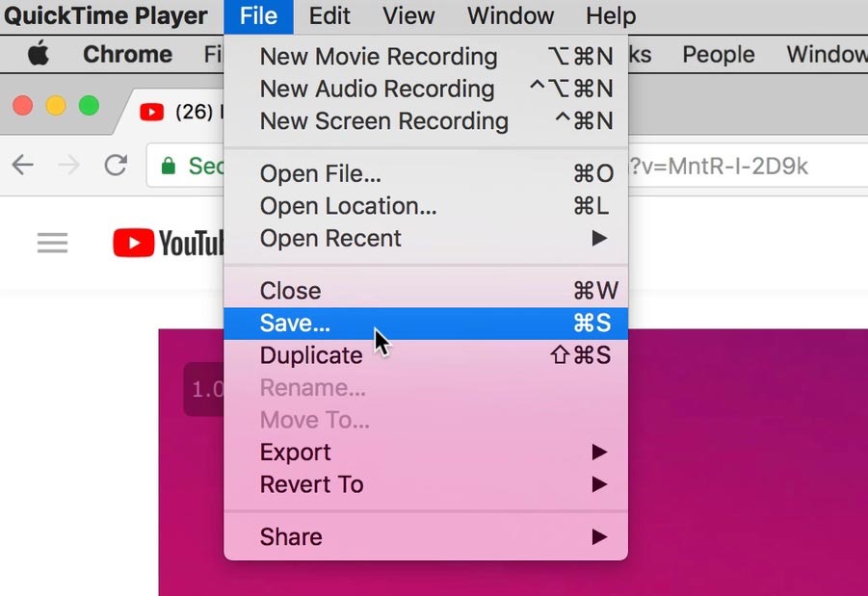Open the File menu in QuickTime
The image size is (868, 596).
pyautogui.click(x=258, y=16)
